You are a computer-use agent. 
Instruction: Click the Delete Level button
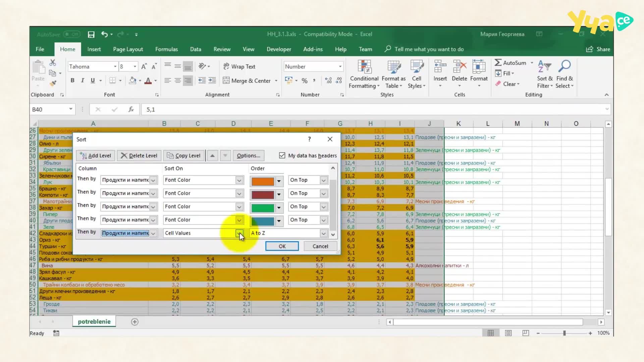pos(139,156)
